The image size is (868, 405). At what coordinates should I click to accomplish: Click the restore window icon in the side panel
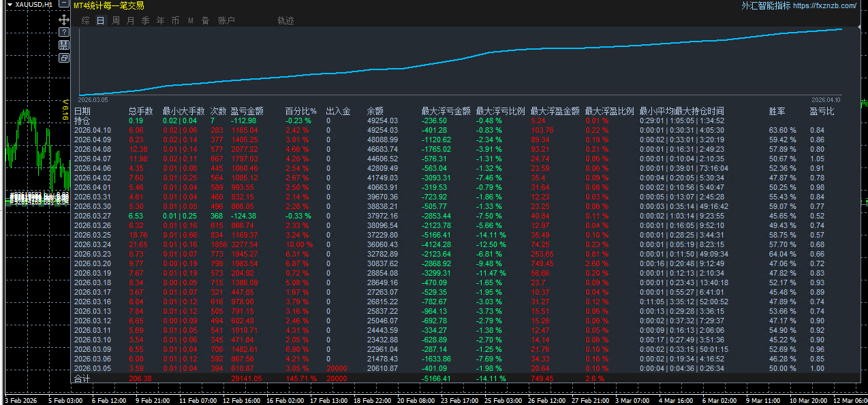click(64, 58)
